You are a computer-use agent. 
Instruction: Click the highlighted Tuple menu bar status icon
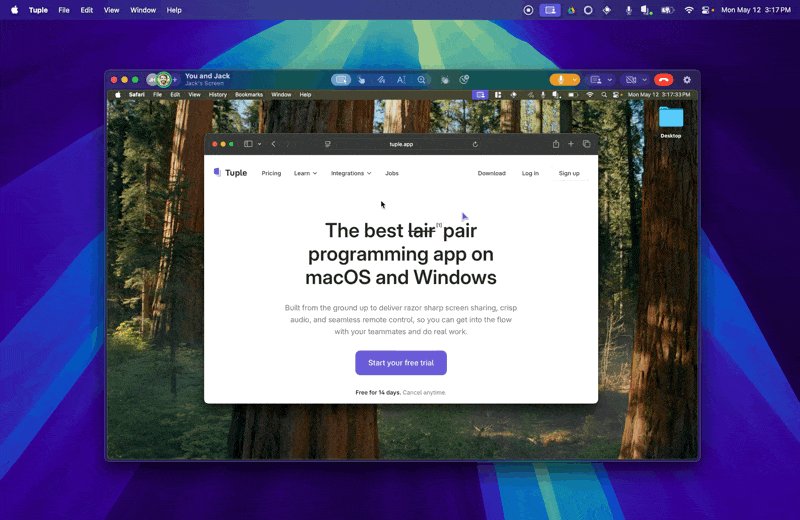coord(550,10)
